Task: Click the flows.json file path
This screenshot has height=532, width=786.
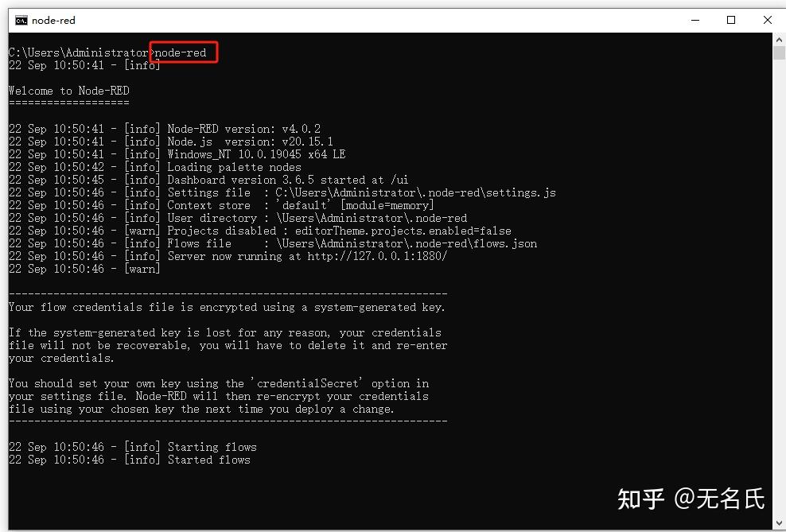Action: [x=407, y=243]
